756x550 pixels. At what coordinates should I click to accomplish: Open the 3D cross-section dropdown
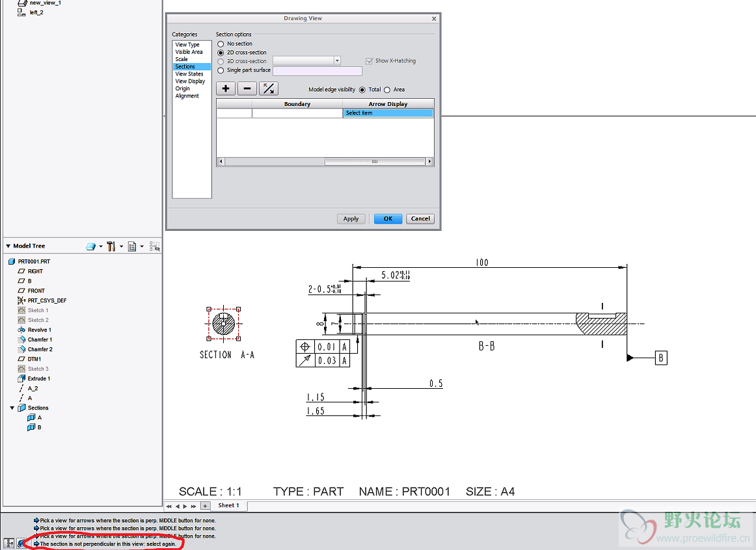click(337, 60)
